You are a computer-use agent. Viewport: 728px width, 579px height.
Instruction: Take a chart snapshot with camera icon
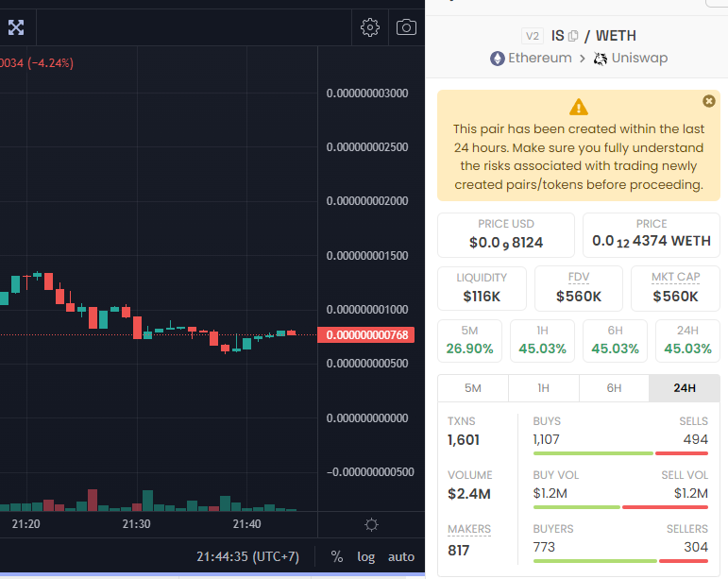click(x=406, y=27)
